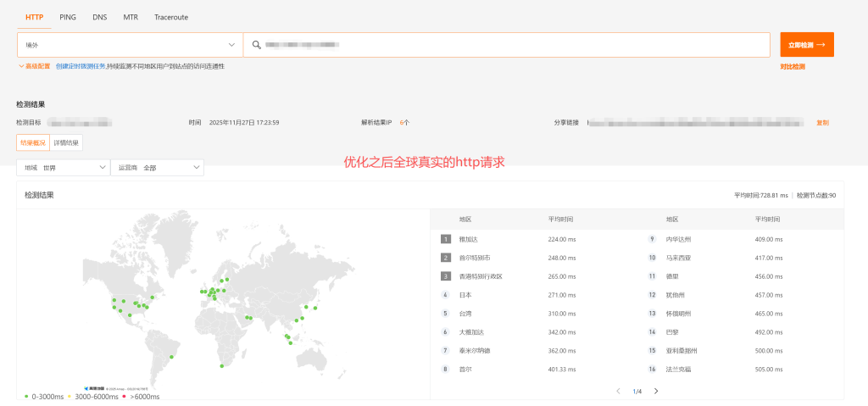Focus the URL search input field
The height and width of the screenshot is (406, 868).
pyautogui.click(x=509, y=45)
